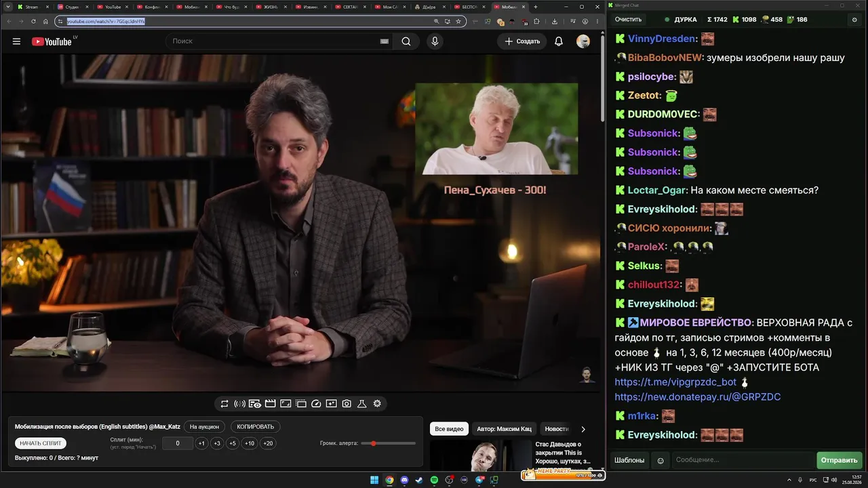Screen dimensions: 868x488
Task: Open Discord from the taskbar
Action: tap(404, 480)
